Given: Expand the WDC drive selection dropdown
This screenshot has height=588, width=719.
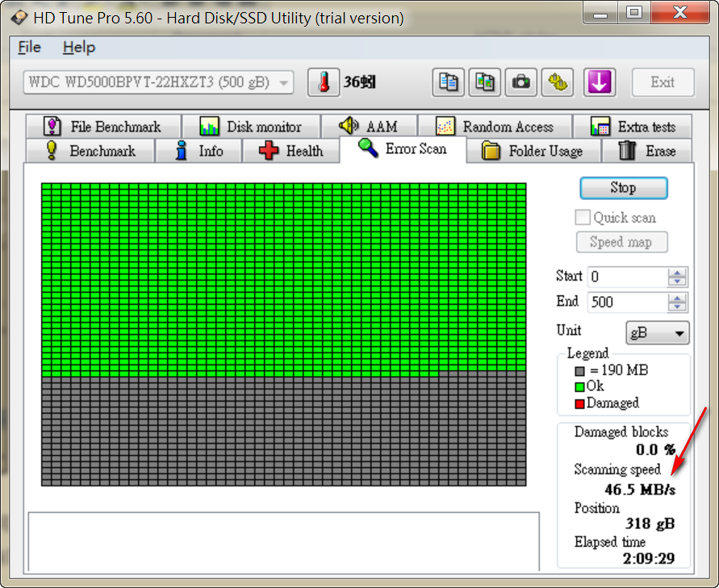Looking at the screenshot, I should tap(158, 82).
